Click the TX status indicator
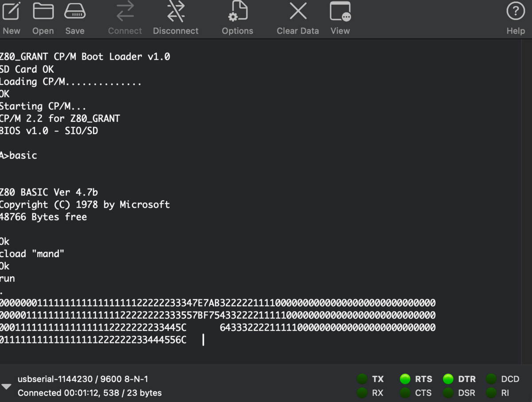The height and width of the screenshot is (402, 532). [x=362, y=379]
